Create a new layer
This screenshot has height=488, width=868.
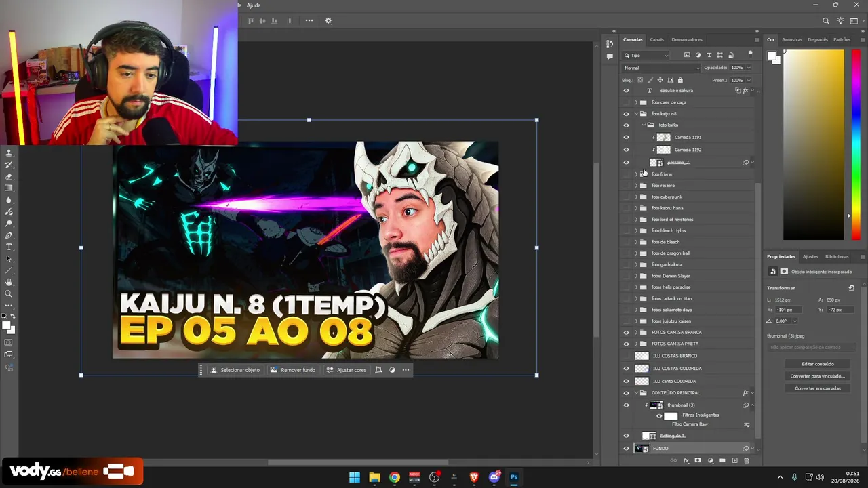click(734, 461)
